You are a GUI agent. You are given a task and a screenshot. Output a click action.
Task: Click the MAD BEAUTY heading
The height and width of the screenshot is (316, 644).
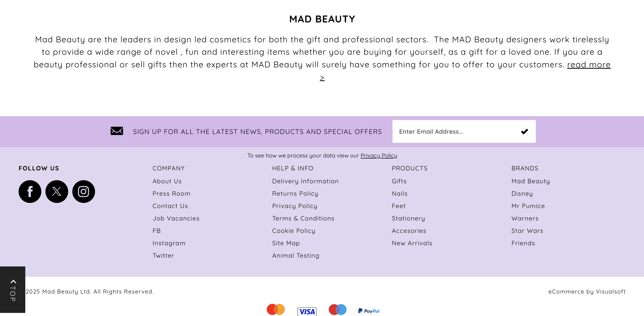[322, 19]
